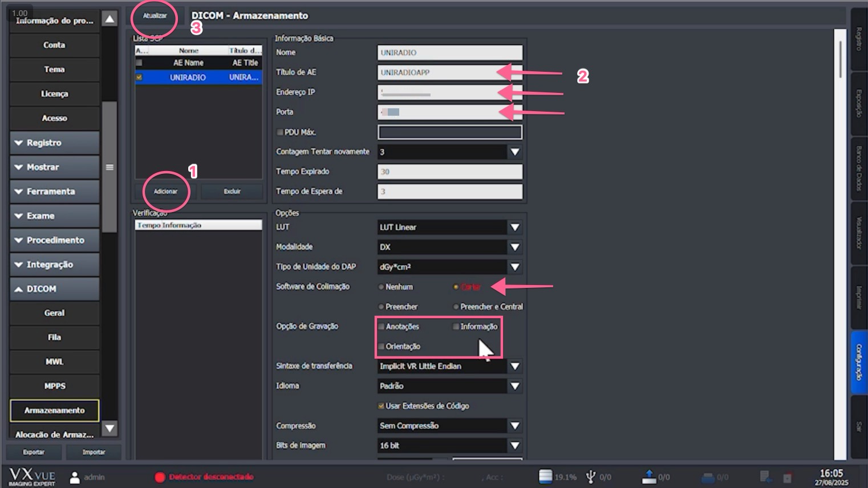Click inside the Nome input field
868x488 pixels.
click(x=449, y=52)
